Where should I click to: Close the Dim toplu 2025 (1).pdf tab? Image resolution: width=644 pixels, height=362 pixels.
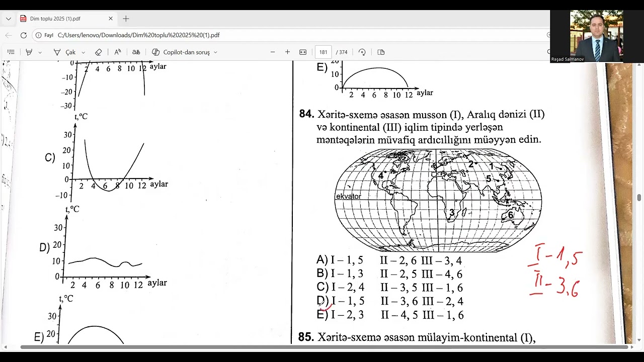(x=111, y=19)
